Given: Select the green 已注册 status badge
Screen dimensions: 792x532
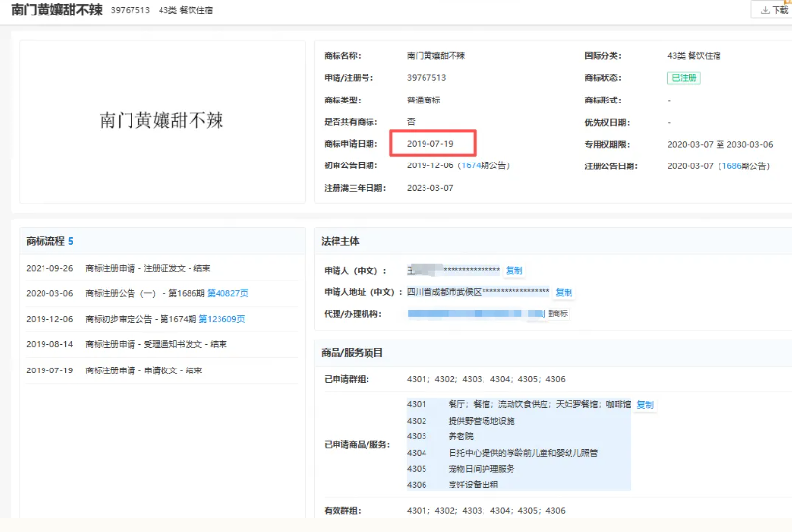Looking at the screenshot, I should coord(684,77).
